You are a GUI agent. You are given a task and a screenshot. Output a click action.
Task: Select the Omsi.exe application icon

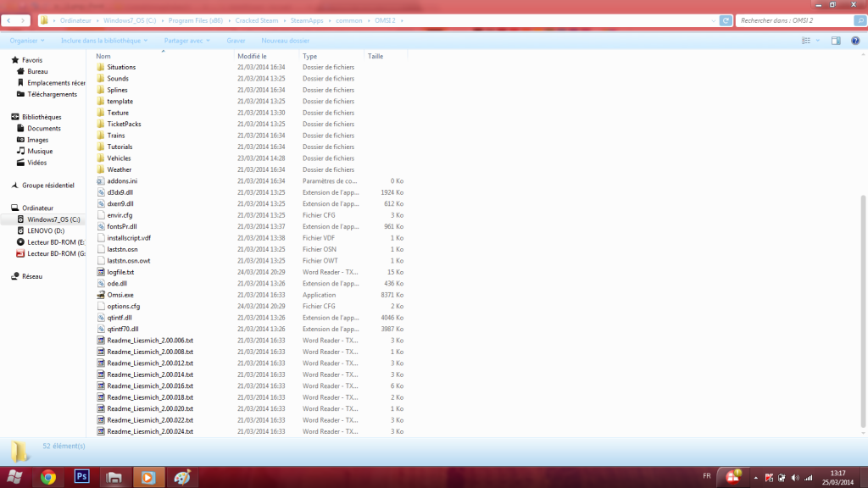pos(101,295)
